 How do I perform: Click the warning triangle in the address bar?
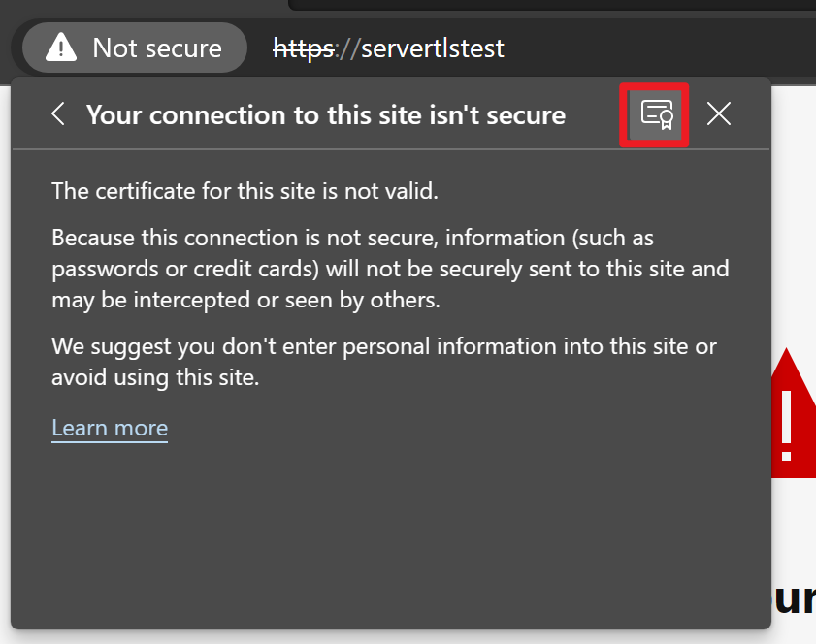[61, 47]
